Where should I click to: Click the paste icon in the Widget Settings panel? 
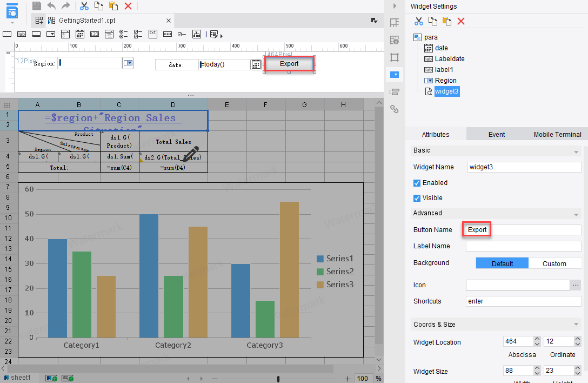pyautogui.click(x=446, y=21)
